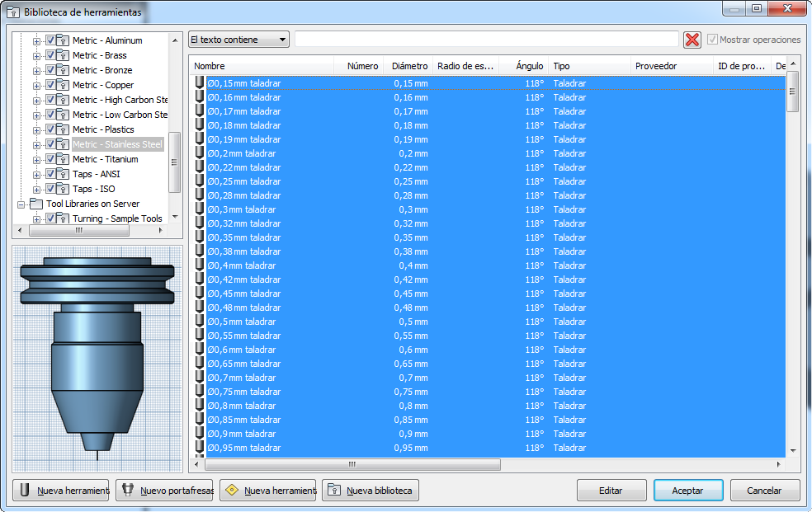Sort the list by Nombre column header

tap(262, 66)
